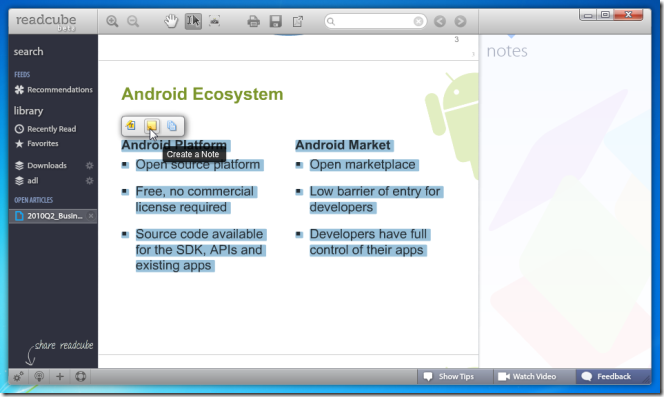Print the open document
Image resolution: width=664 pixels, height=397 pixels.
point(253,21)
